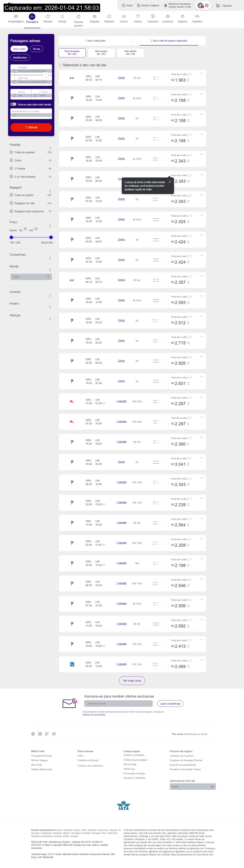This screenshot has height=868, width=244.
Task: Open the Cruzeiros ship icon
Action: click(x=168, y=16)
